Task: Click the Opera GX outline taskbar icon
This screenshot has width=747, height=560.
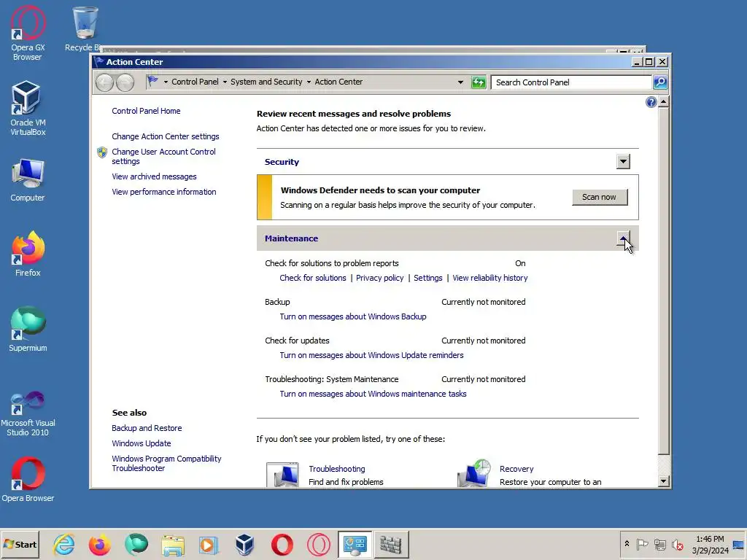Action: tap(318, 545)
